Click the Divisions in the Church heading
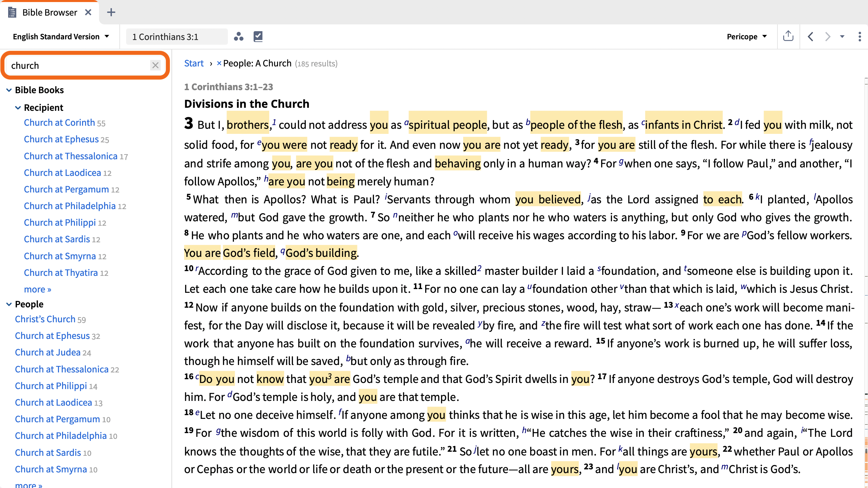 (247, 104)
